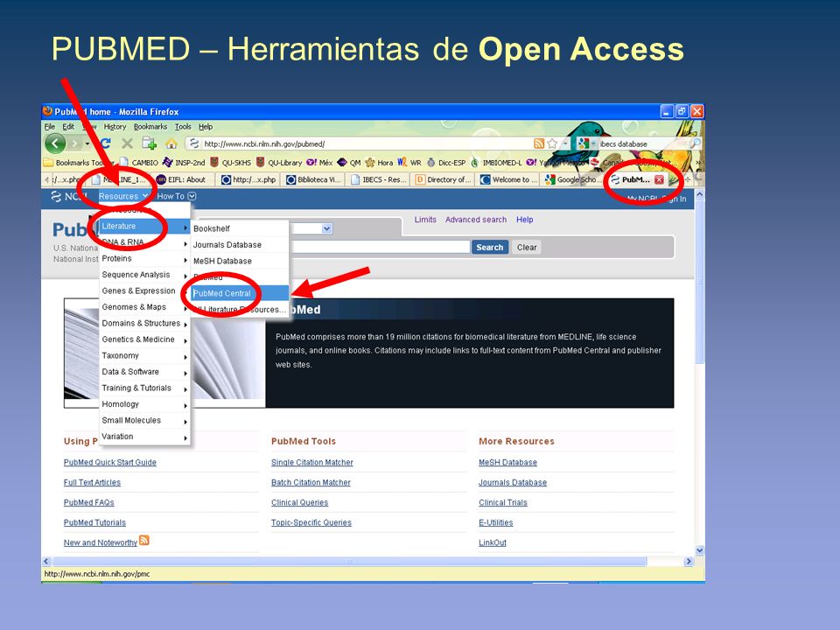Click the Clear button

[527, 248]
